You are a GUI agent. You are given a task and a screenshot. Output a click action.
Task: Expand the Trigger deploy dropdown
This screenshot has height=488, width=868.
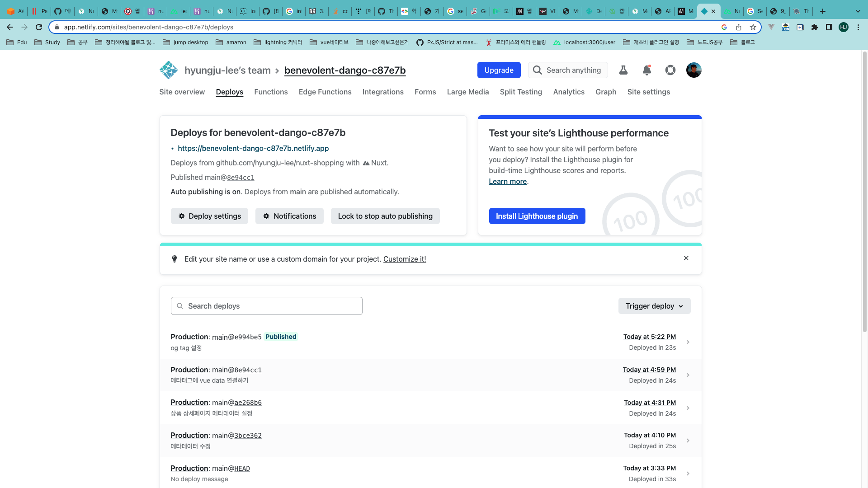(654, 306)
